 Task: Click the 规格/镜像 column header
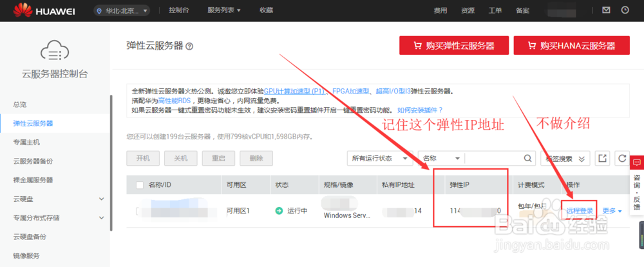coord(339,185)
